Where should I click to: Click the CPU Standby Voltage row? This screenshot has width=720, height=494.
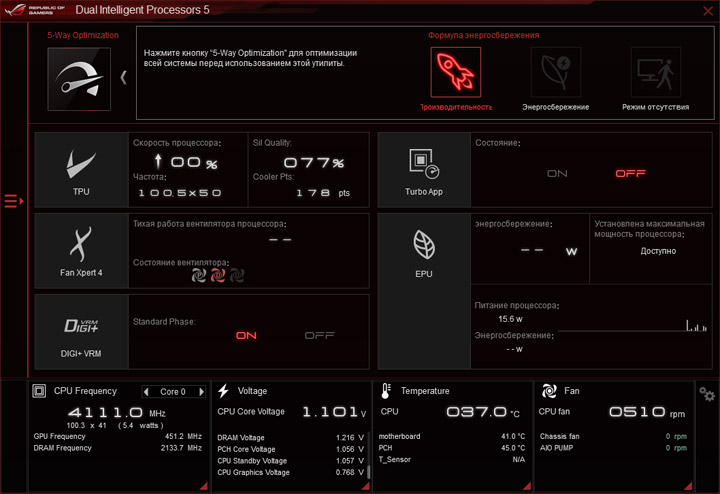coord(290,461)
